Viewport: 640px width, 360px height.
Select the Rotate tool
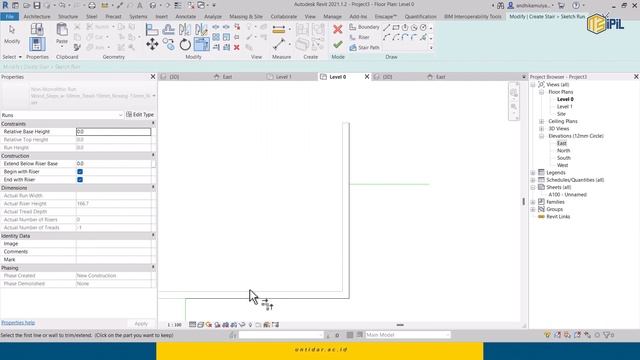185,44
